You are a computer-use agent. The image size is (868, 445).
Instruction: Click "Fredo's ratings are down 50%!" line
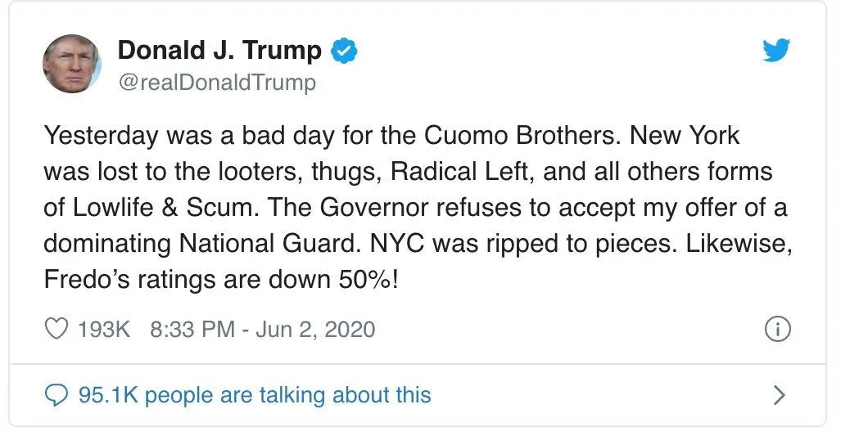pos(223,279)
